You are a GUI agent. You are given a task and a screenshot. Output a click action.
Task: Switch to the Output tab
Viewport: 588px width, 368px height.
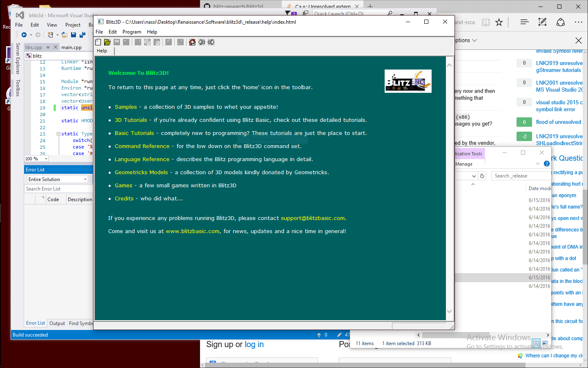click(57, 323)
